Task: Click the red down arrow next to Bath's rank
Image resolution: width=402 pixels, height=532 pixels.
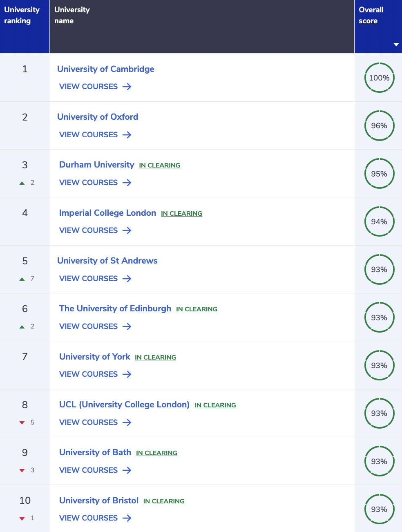Action: pos(22,471)
